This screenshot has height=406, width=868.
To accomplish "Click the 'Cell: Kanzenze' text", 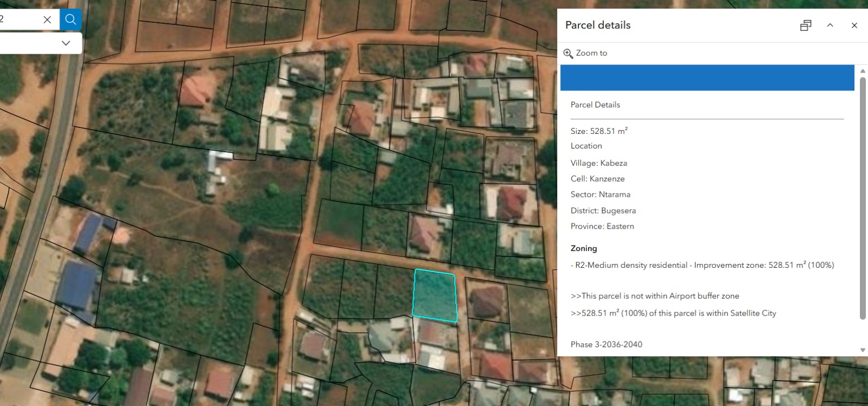I will coord(597,179).
